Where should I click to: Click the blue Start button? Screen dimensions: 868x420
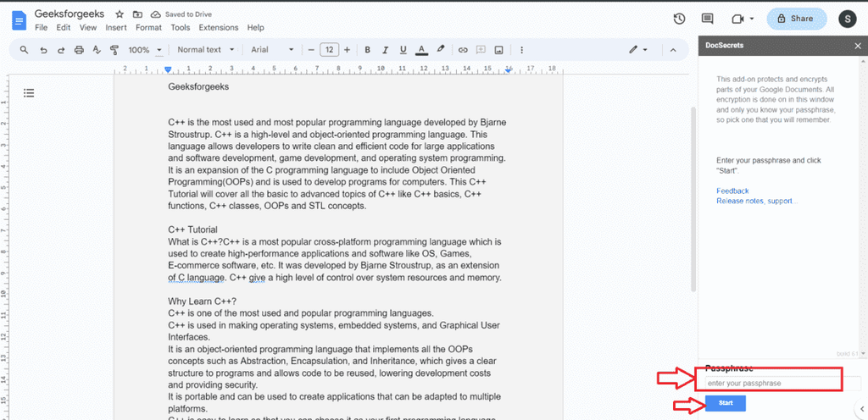pos(726,403)
